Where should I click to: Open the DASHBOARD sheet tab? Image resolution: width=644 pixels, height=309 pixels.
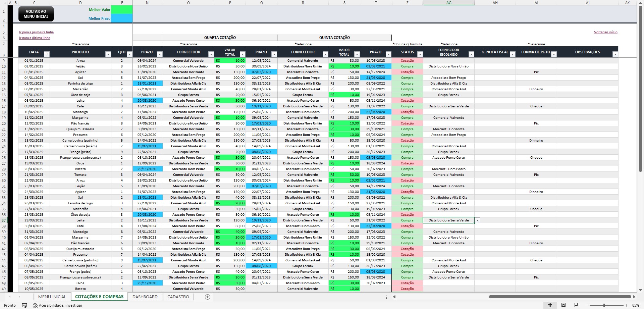(145, 297)
